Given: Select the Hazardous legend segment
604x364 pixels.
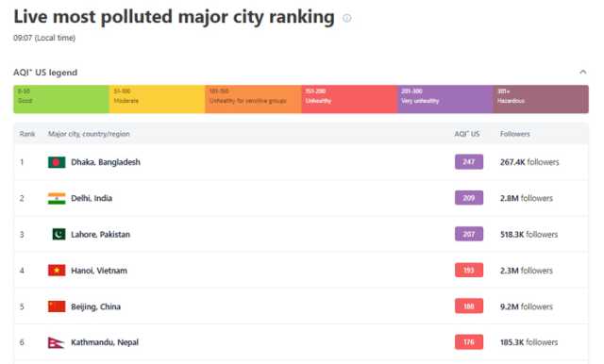Looking at the screenshot, I should pyautogui.click(x=541, y=99).
